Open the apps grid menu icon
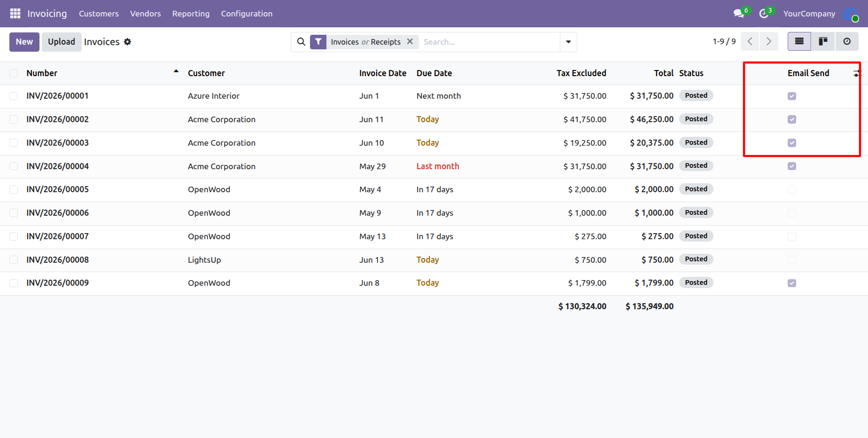The width and height of the screenshot is (868, 438). coord(15,14)
